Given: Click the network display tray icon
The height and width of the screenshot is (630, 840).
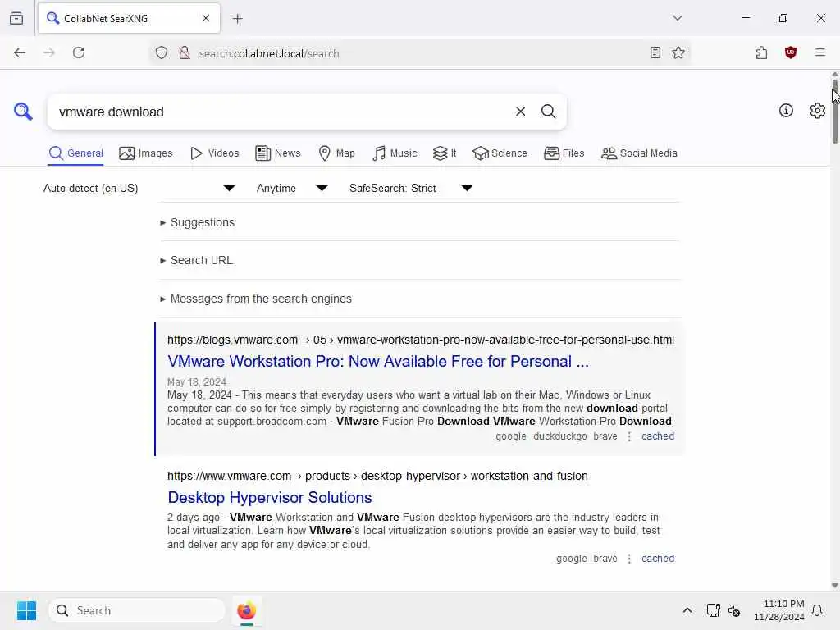Looking at the screenshot, I should point(713,610).
